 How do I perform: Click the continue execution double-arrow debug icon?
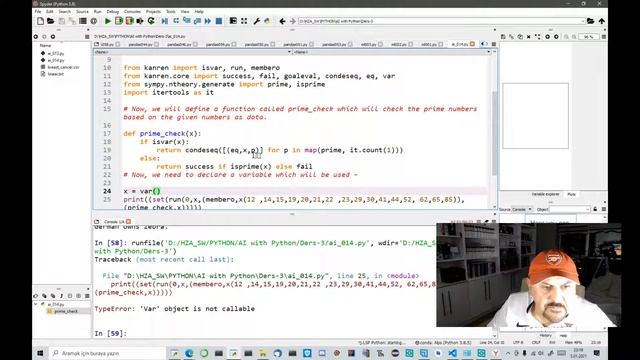coord(208,21)
